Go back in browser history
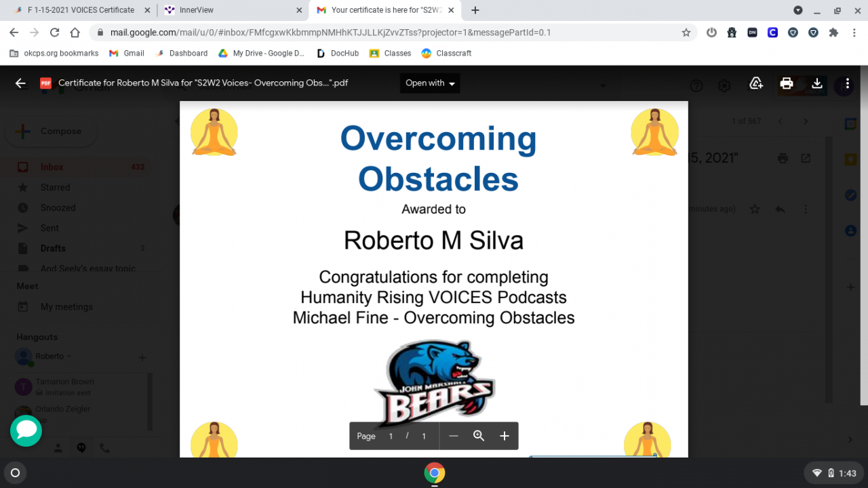 tap(14, 33)
